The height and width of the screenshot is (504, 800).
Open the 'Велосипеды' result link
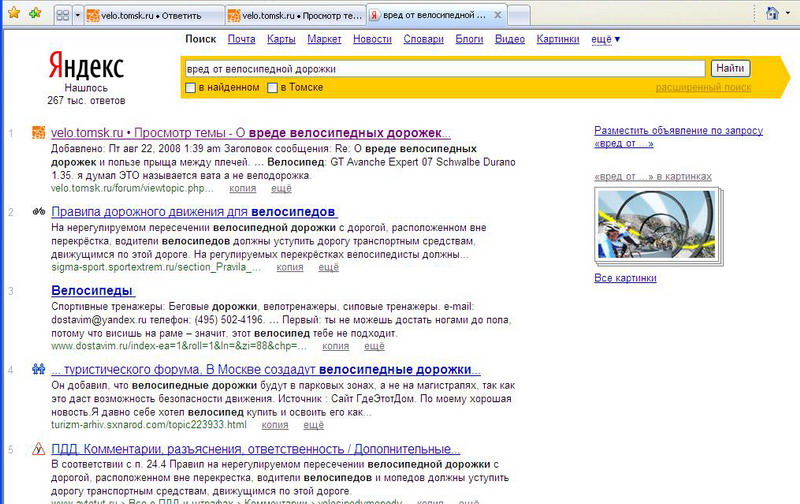[x=92, y=291]
